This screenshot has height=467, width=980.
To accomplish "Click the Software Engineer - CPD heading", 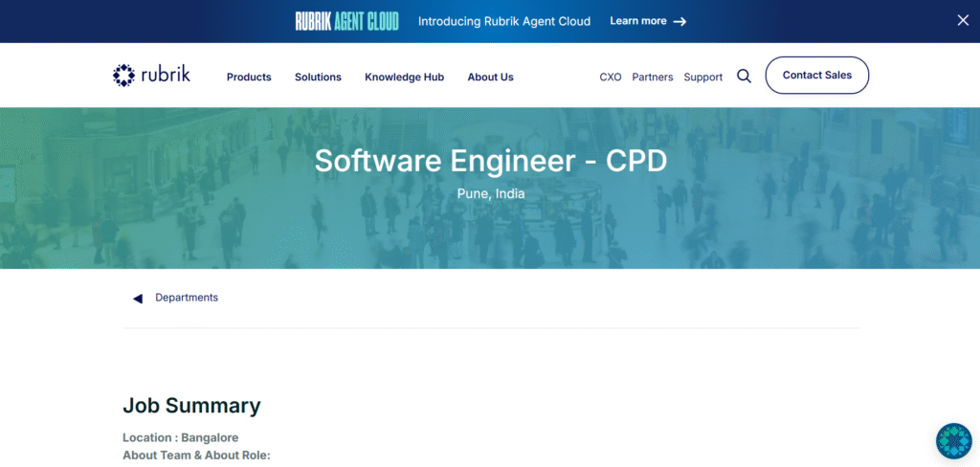I will pyautogui.click(x=490, y=161).
